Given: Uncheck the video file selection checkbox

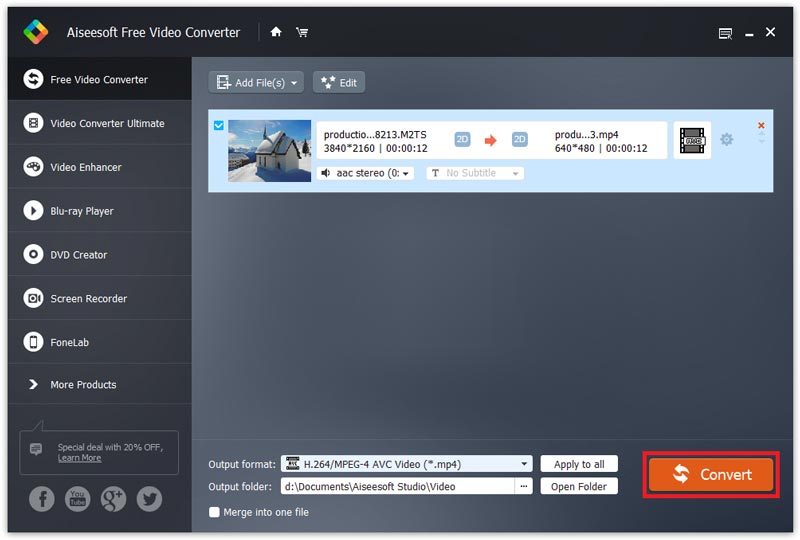Looking at the screenshot, I should (219, 125).
